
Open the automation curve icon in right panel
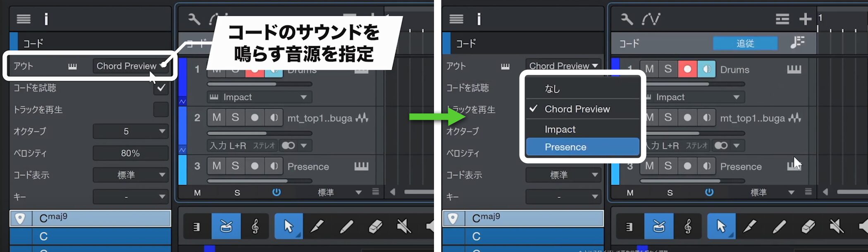point(651,19)
